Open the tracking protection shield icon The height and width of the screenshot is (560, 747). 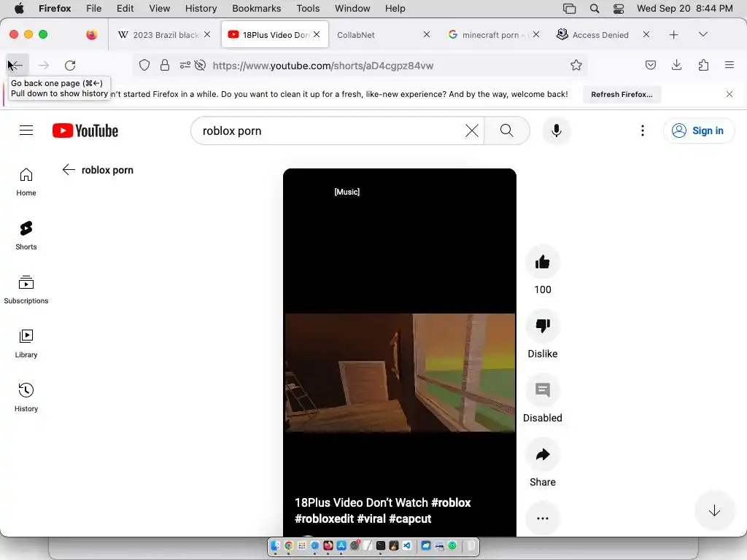pyautogui.click(x=144, y=65)
